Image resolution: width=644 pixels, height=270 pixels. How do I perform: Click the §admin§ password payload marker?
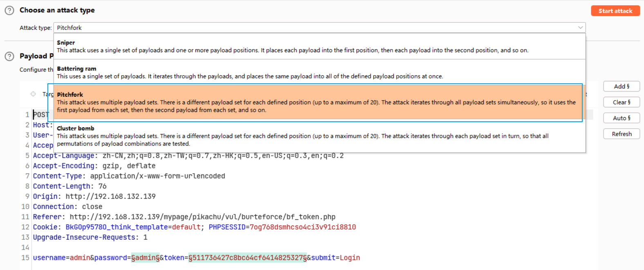pos(145,258)
